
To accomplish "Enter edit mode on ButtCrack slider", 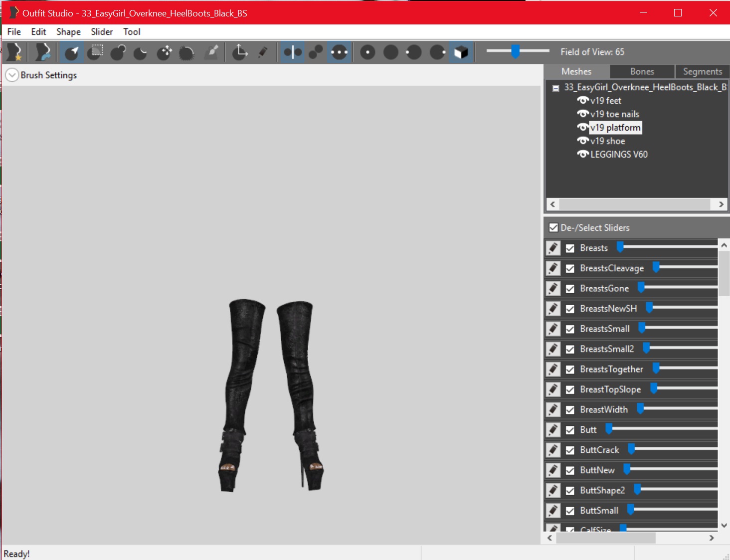I will pos(553,449).
